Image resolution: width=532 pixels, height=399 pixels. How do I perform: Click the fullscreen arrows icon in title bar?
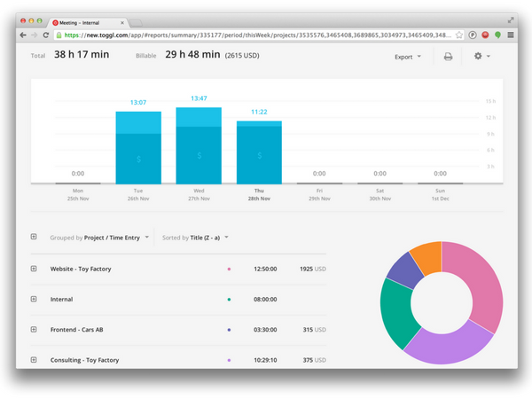point(511,20)
